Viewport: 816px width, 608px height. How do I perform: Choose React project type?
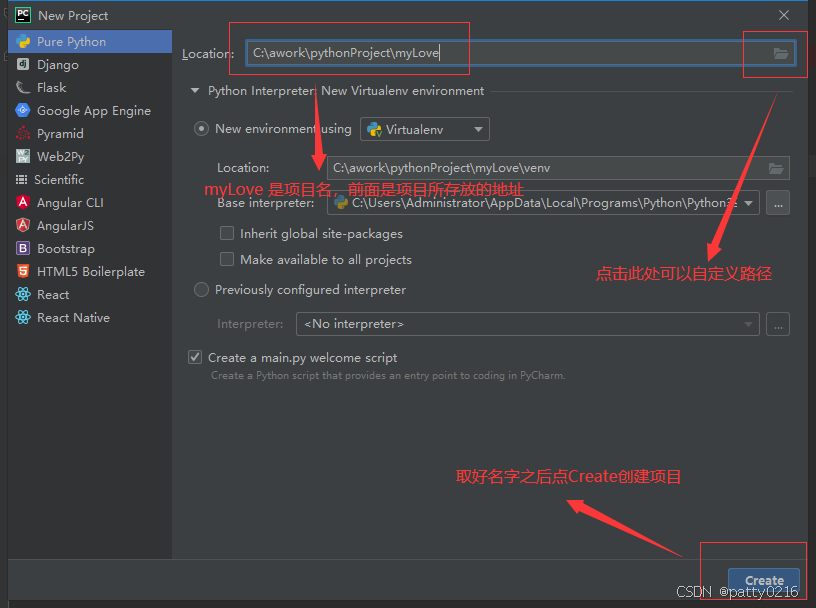pyautogui.click(x=90, y=294)
